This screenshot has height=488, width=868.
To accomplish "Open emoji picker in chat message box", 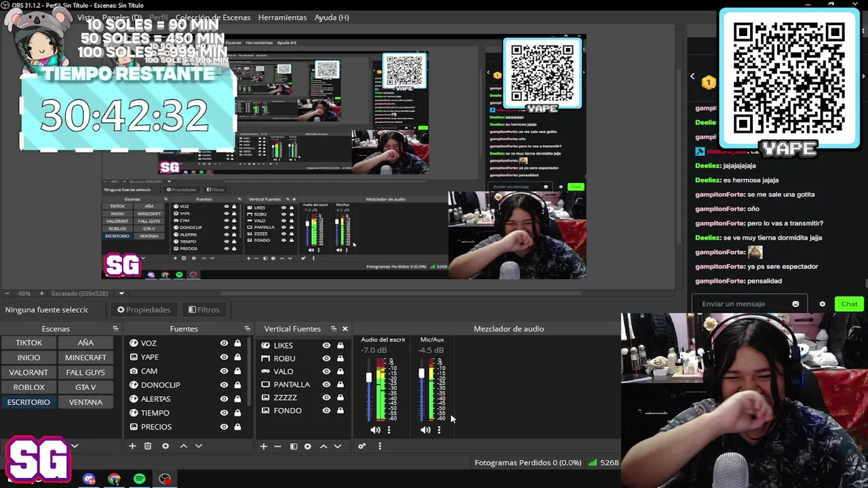I will coord(795,304).
